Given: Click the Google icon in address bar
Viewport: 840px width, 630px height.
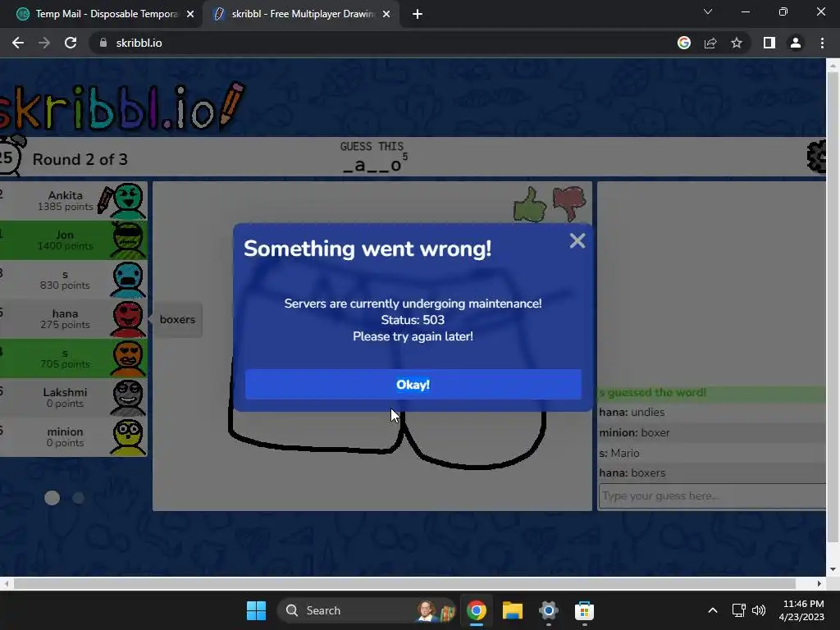Looking at the screenshot, I should tap(684, 43).
